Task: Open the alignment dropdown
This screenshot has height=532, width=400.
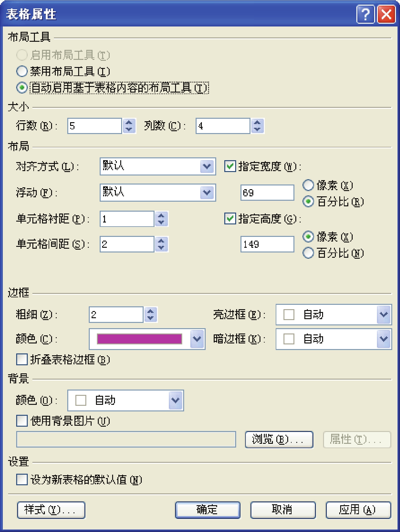Action: (207, 166)
